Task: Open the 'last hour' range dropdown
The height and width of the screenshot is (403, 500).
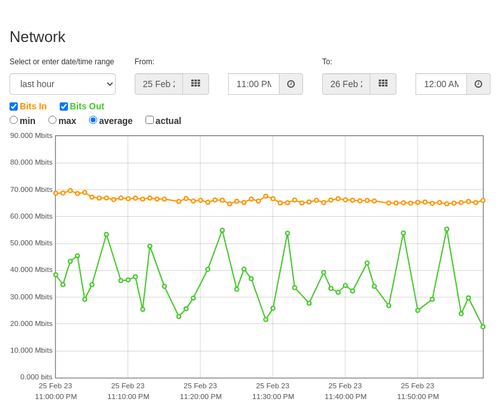Action: click(63, 84)
